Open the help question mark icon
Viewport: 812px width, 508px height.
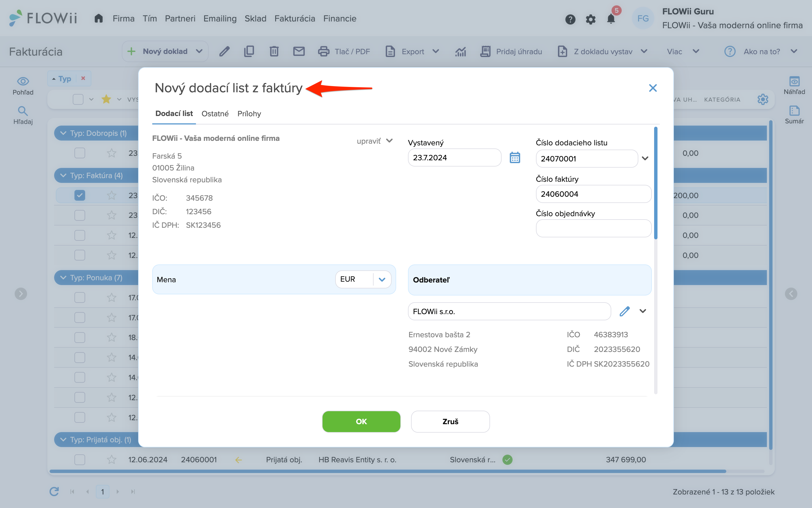tap(570, 19)
